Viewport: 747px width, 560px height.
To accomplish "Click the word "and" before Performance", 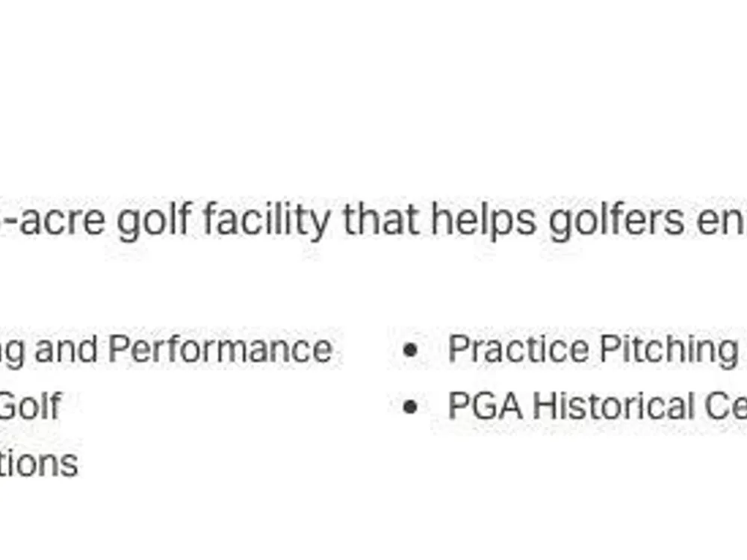I will coord(66,349).
